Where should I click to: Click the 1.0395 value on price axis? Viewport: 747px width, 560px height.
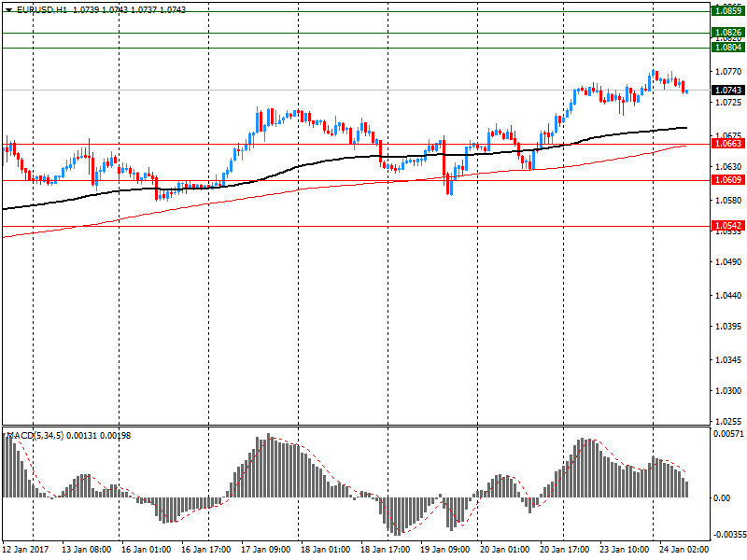728,326
